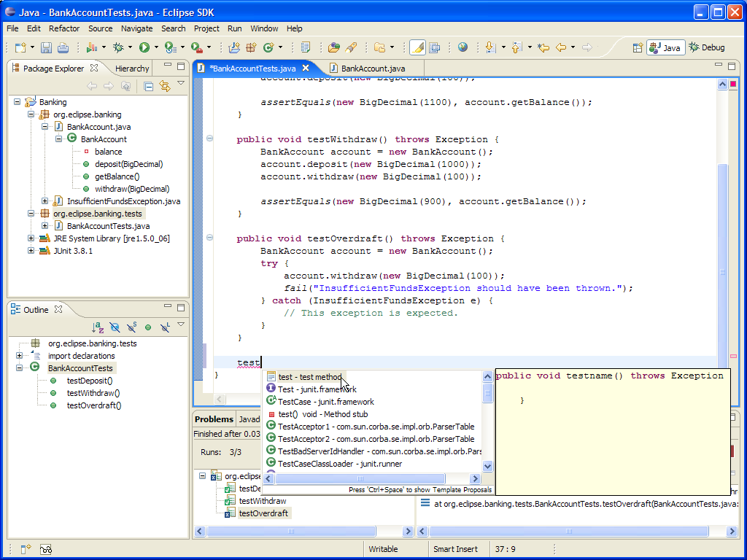
Task: Toggle the button right of Mark Occurrences
Action: [x=435, y=47]
